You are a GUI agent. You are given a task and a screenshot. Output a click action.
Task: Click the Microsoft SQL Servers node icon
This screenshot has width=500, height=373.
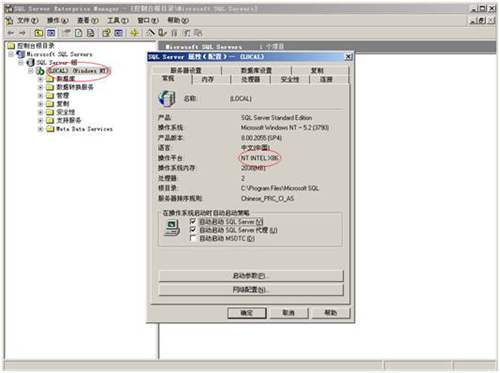21,54
